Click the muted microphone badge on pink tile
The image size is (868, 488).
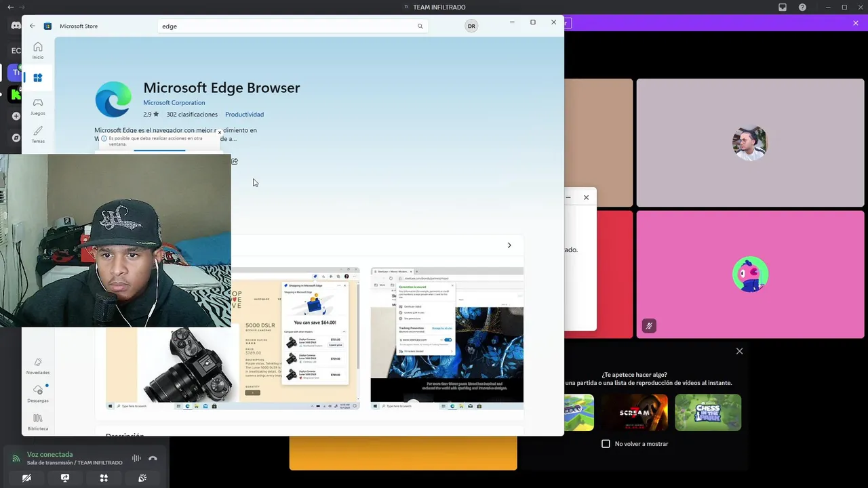(649, 326)
